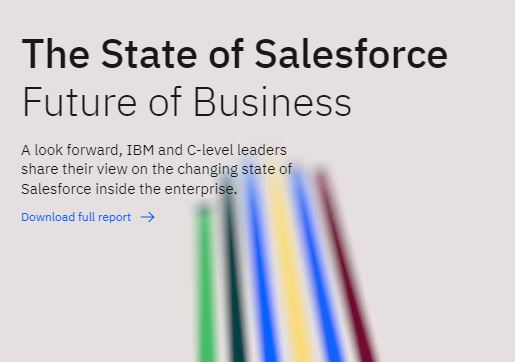Screen dimensions: 515x362
Task: Click the word Salesforce in the bold headline
Action: tap(351, 54)
